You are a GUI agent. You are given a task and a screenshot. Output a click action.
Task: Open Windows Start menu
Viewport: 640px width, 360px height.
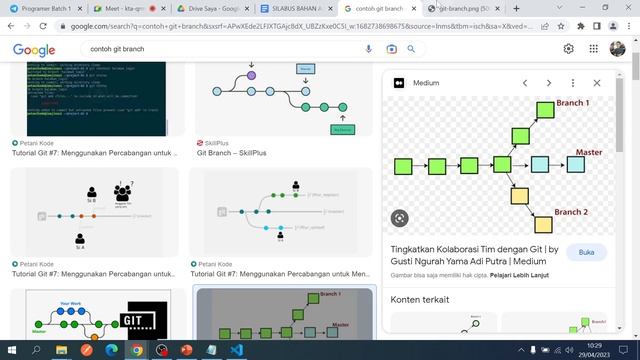click(x=12, y=350)
